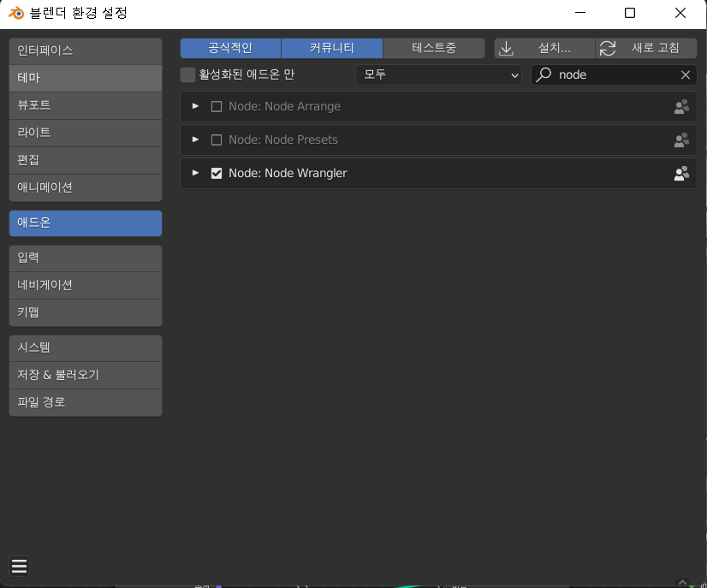Expand Node Presets add-on details
Viewport: 707px width, 588px height.
tap(195, 140)
